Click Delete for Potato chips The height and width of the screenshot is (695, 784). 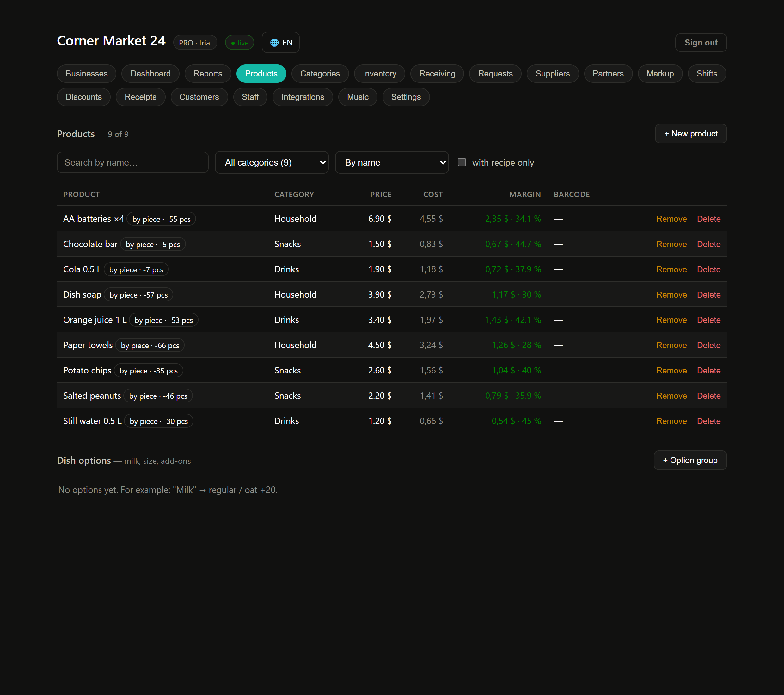point(708,371)
